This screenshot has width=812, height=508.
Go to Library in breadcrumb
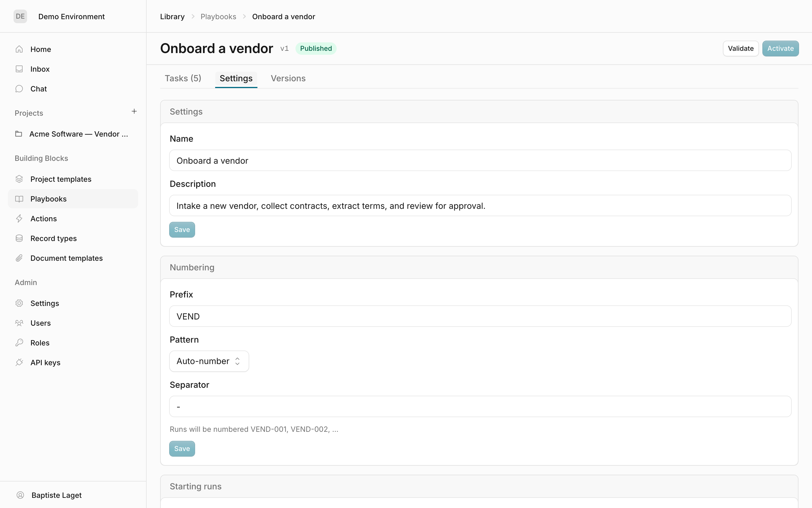pos(172,16)
